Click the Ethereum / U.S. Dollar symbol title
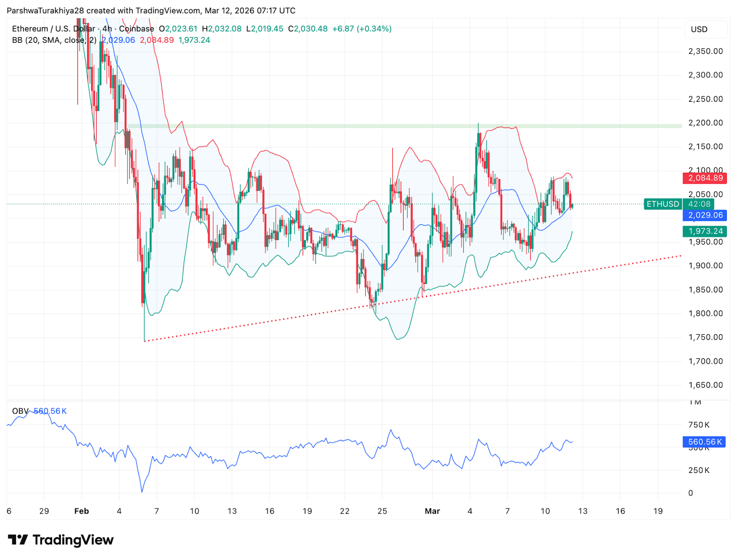This screenshot has height=560, width=737. 53,29
